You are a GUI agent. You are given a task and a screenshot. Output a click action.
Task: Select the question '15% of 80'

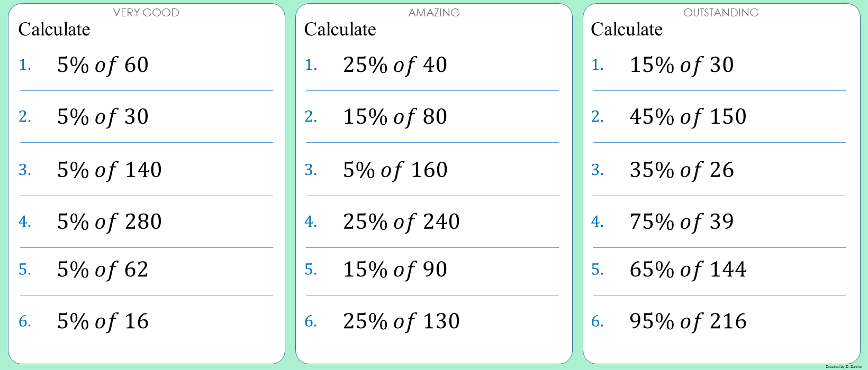coord(395,117)
